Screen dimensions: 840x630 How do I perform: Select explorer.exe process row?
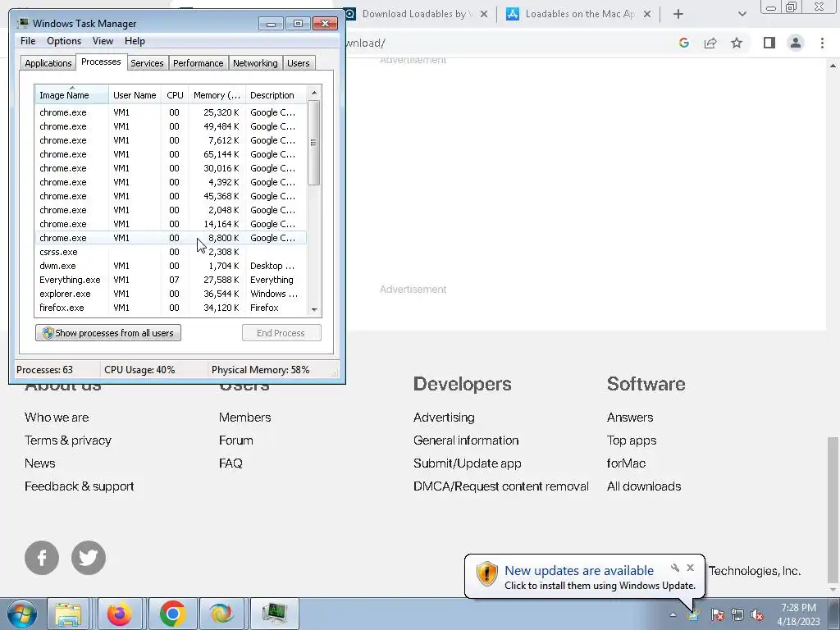pos(171,294)
